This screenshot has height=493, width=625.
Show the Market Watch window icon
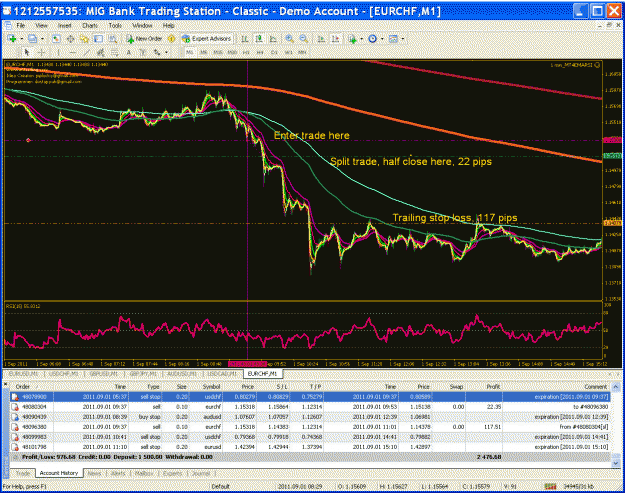point(56,39)
